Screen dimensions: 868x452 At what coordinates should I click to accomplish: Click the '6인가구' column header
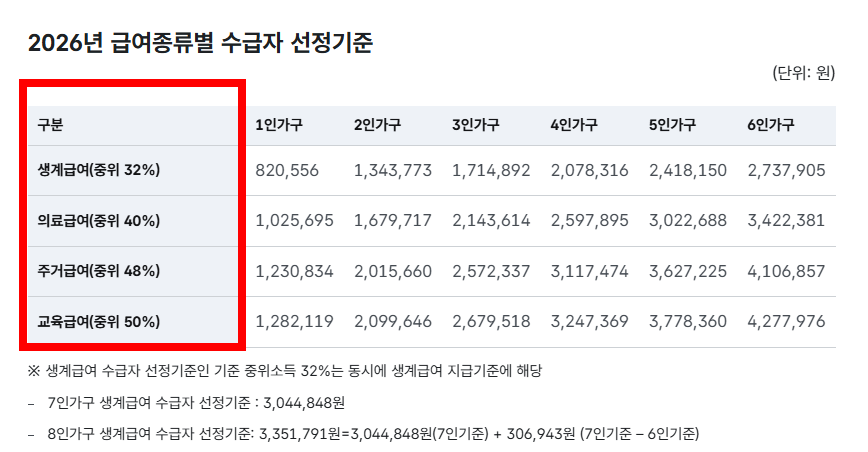tap(771, 124)
